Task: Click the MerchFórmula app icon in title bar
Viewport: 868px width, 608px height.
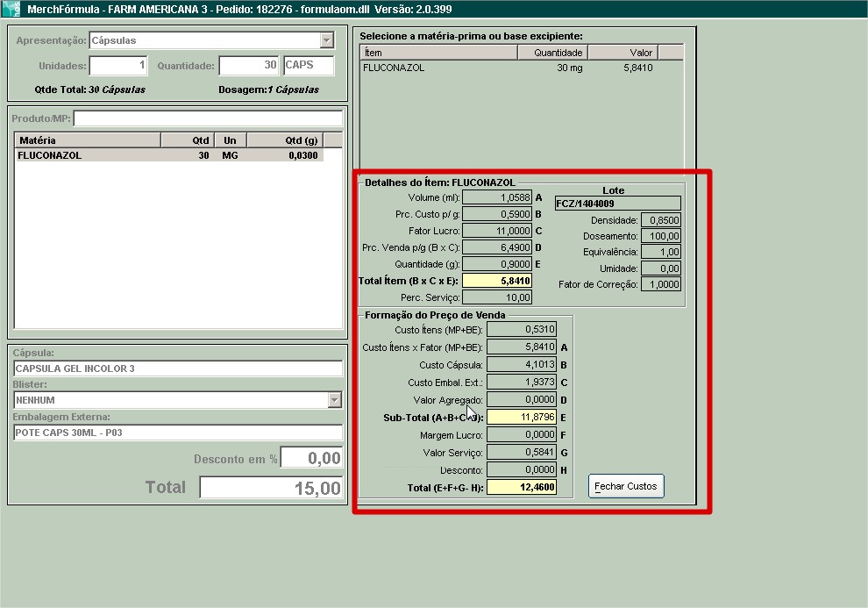Action: [11, 9]
